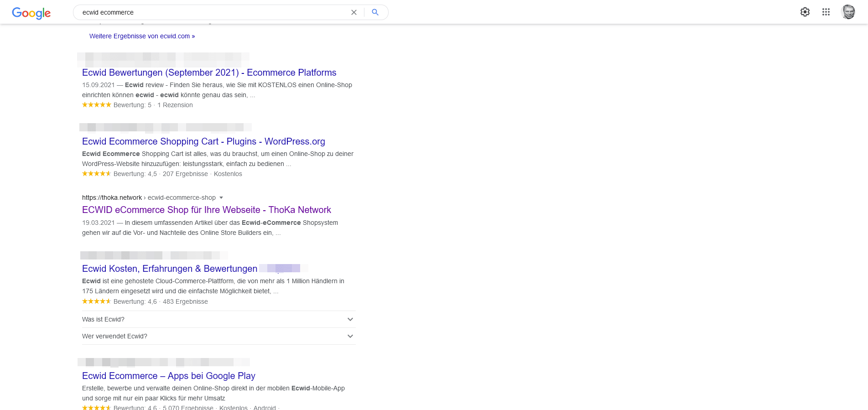Open "Ecwid Kosten, Erfahrungen & Bewertungen" result
Viewport: 868px width, 410px height.
click(x=170, y=269)
